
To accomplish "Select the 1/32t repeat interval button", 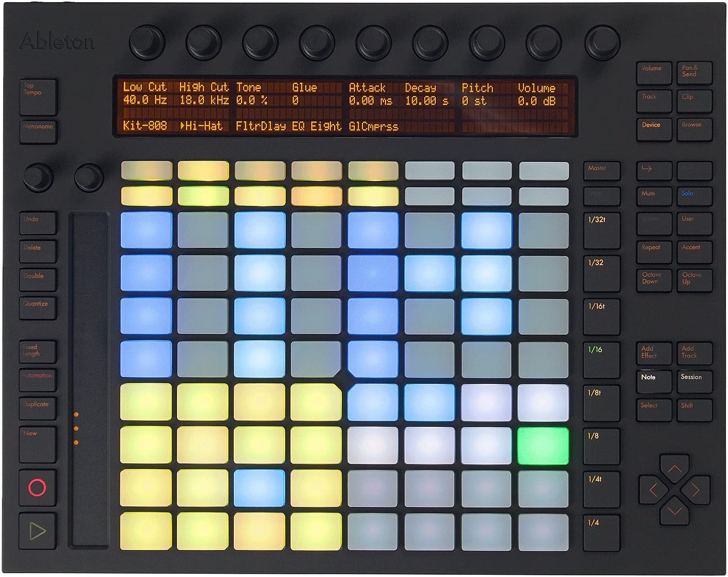I will pyautogui.click(x=601, y=229).
